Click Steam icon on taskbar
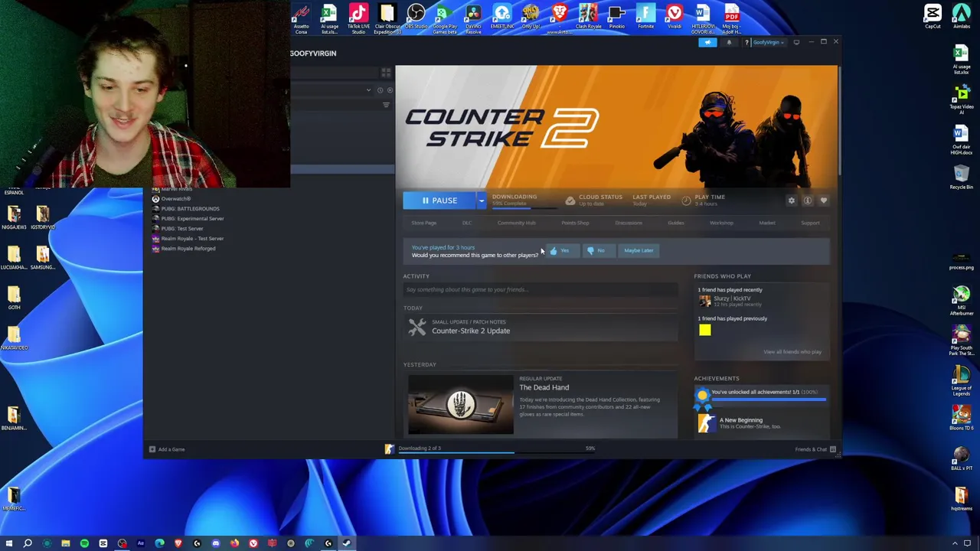Image resolution: width=980 pixels, height=551 pixels. (347, 543)
